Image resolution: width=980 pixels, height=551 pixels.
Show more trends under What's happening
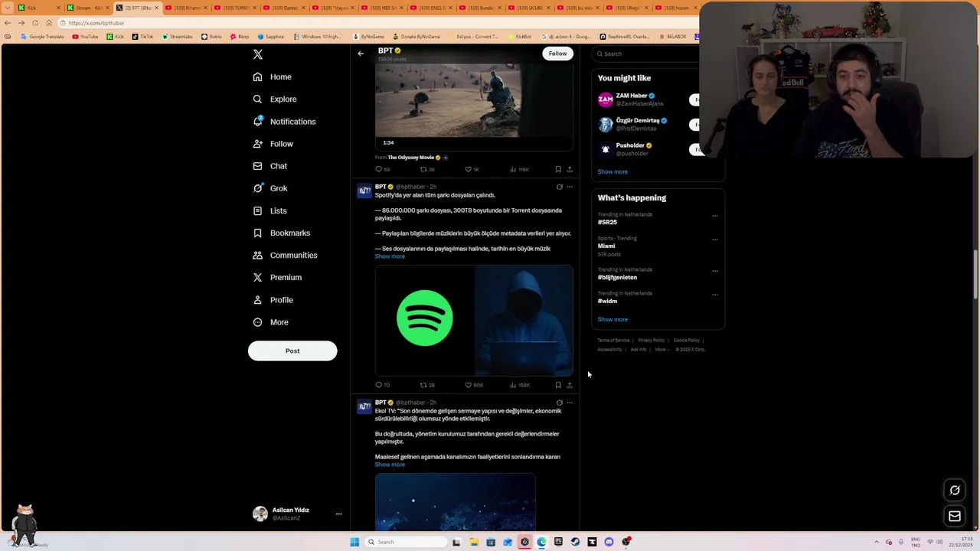(612, 319)
